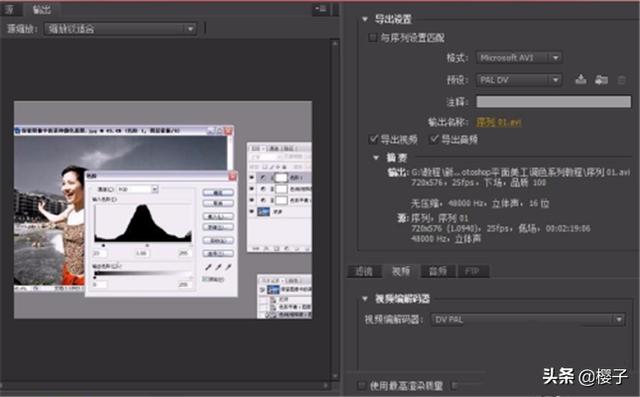Toggle the 导出音频 checkbox
Screen dimensions: 640x397
click(x=434, y=139)
